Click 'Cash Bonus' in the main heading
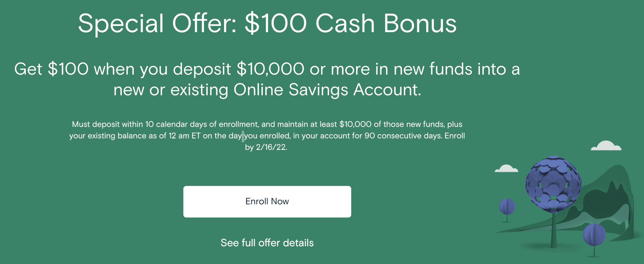This screenshot has width=644, height=264. pyautogui.click(x=386, y=24)
